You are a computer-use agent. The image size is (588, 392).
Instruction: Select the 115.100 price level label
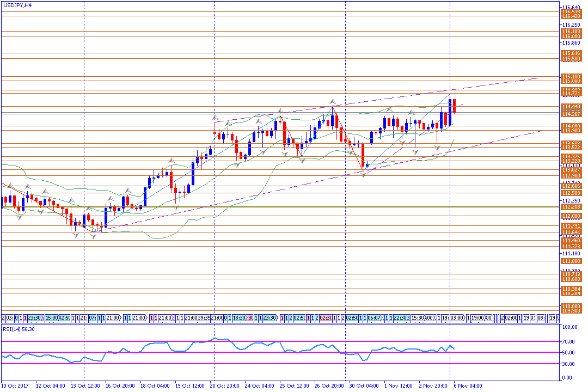click(x=570, y=76)
